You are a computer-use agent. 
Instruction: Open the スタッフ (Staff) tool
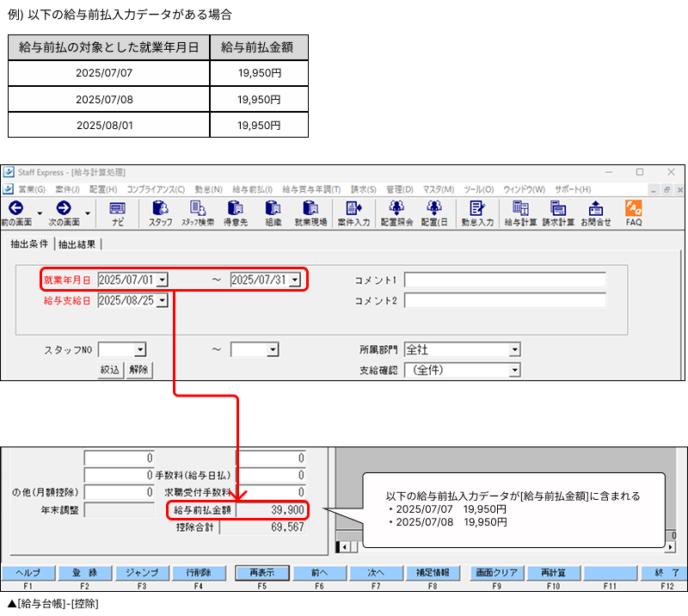pyautogui.click(x=159, y=212)
